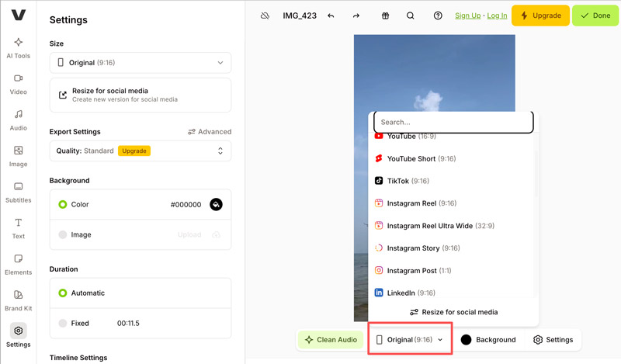Select Fixed duration
This screenshot has width=621, height=364.
click(x=63, y=323)
